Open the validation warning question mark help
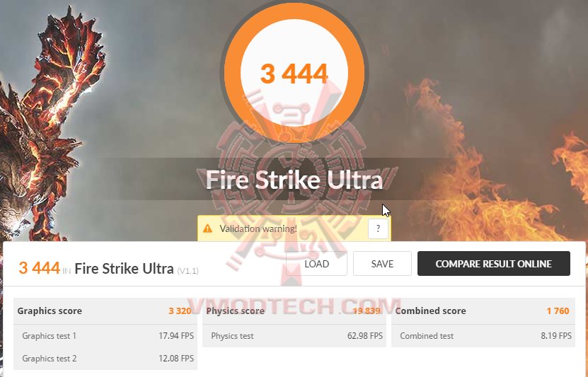This screenshot has width=588, height=377. (378, 228)
